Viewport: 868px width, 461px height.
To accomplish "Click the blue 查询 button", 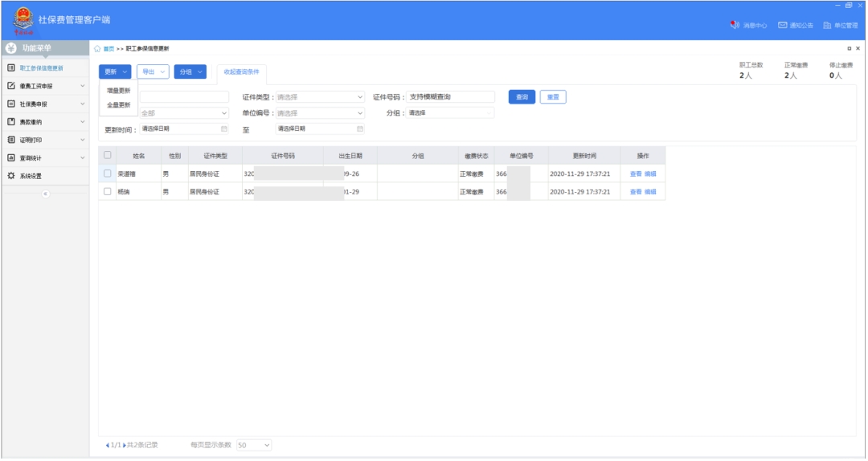I will [x=522, y=97].
